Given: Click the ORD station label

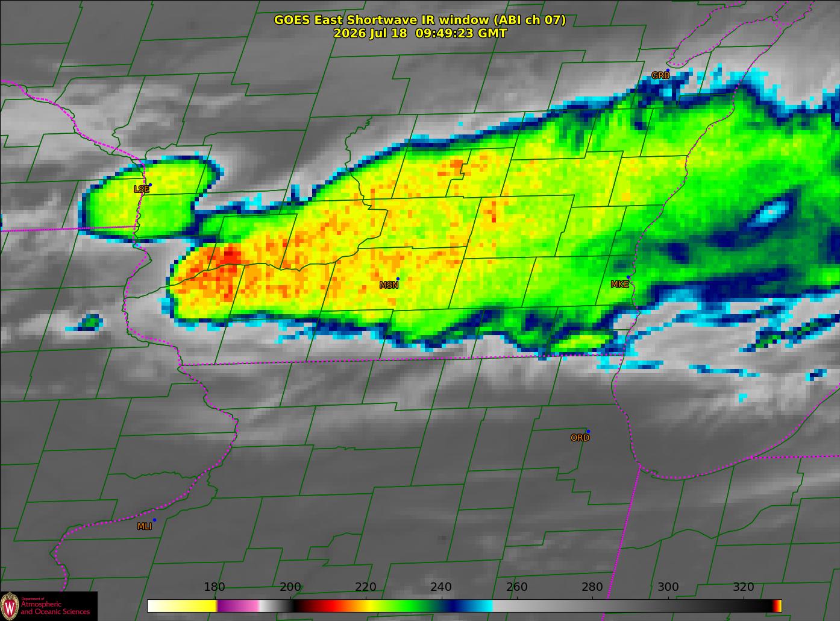Looking at the screenshot, I should [580, 438].
